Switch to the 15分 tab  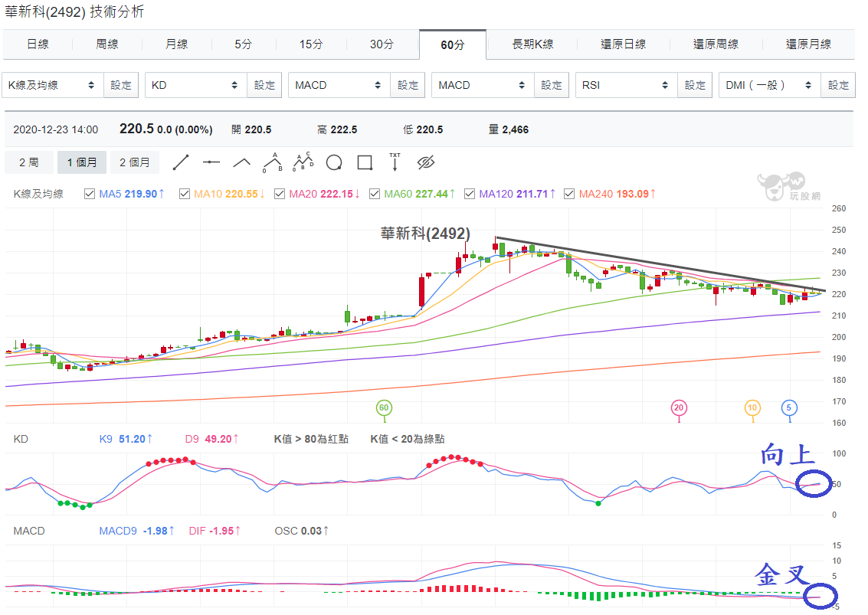pos(311,44)
